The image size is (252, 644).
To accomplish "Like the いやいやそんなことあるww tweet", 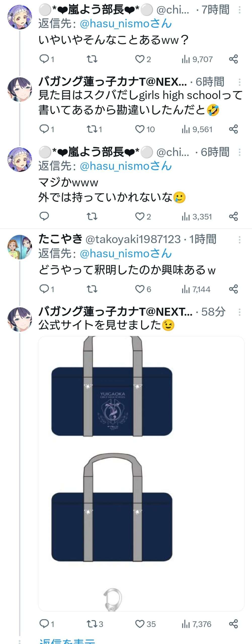I will point(143,59).
